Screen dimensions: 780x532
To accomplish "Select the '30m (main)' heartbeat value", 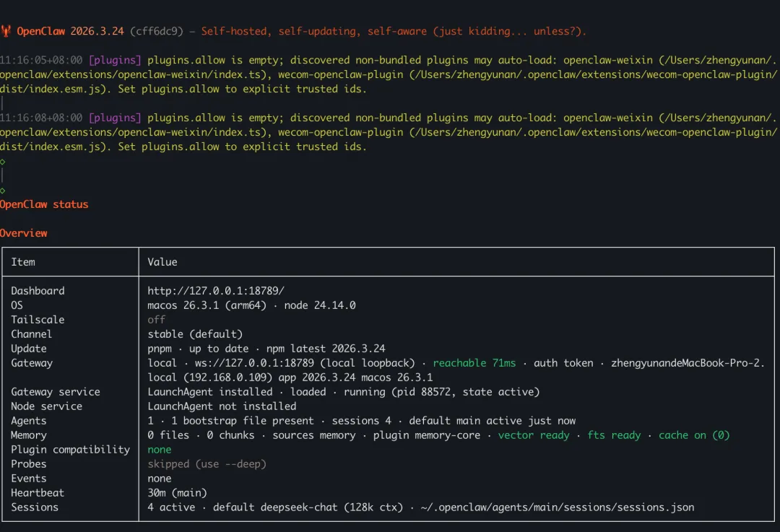I will point(177,493).
